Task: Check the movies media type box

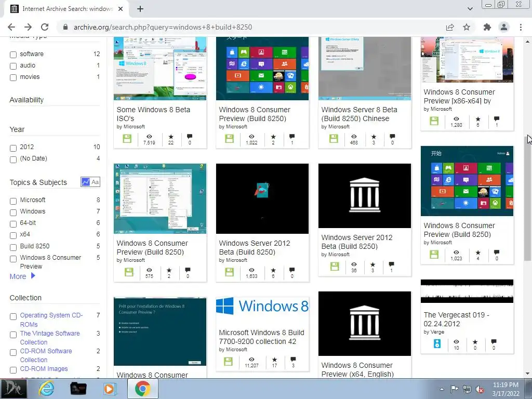Action: [x=13, y=78]
